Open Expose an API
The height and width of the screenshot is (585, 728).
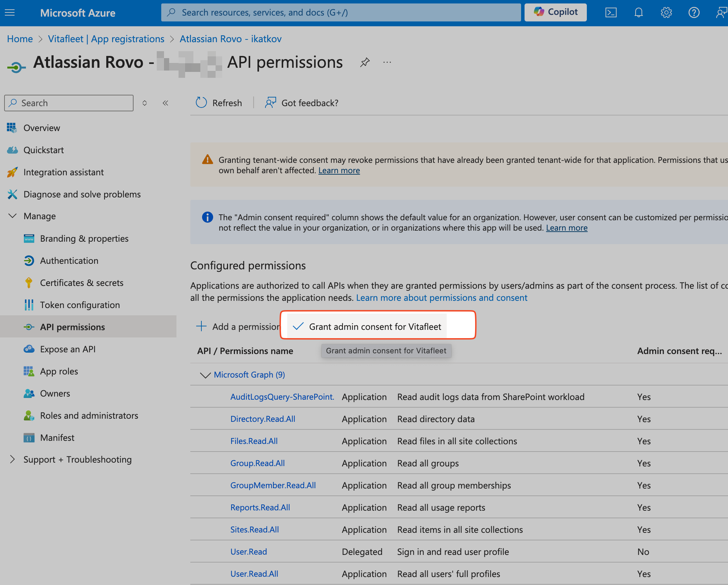68,349
